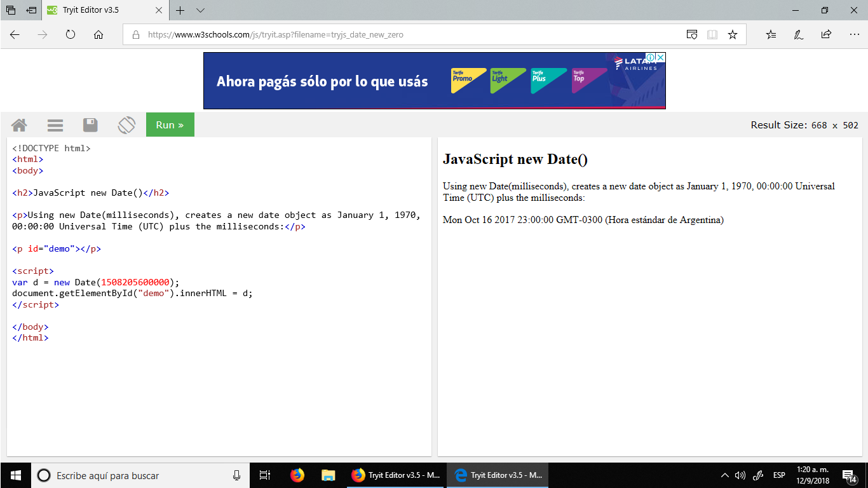Click the Result Size 668 x 502 label
This screenshot has width=868, height=488.
coord(804,125)
